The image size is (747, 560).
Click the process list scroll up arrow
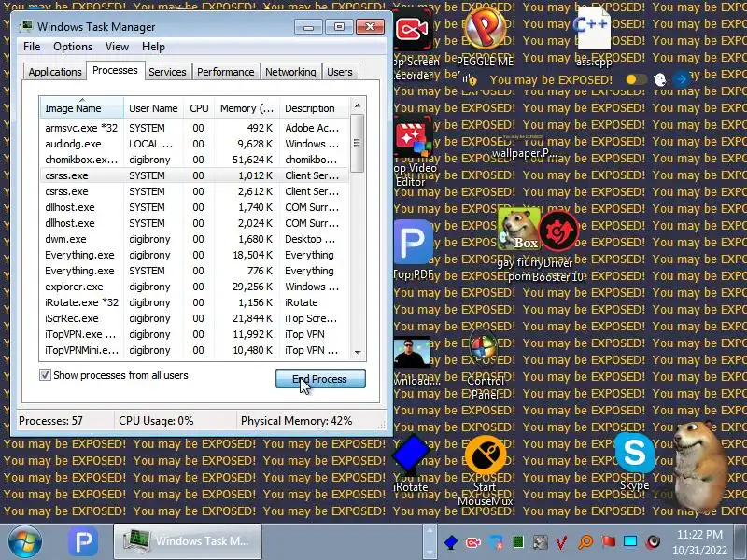[x=358, y=105]
